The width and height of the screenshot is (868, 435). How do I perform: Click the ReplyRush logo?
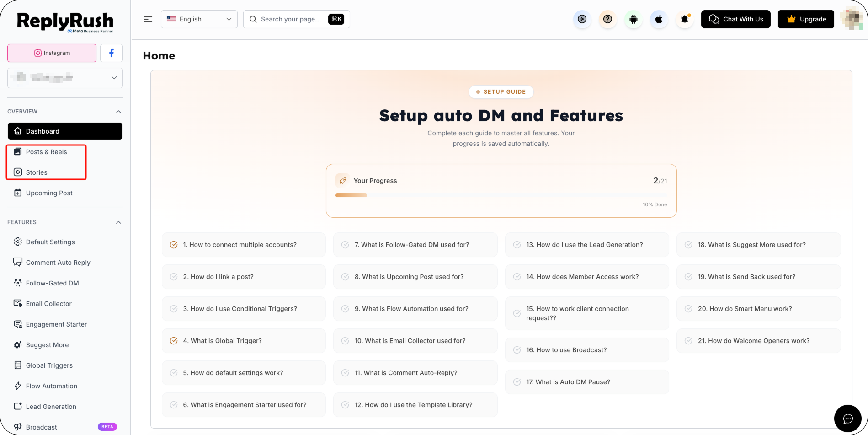(65, 22)
